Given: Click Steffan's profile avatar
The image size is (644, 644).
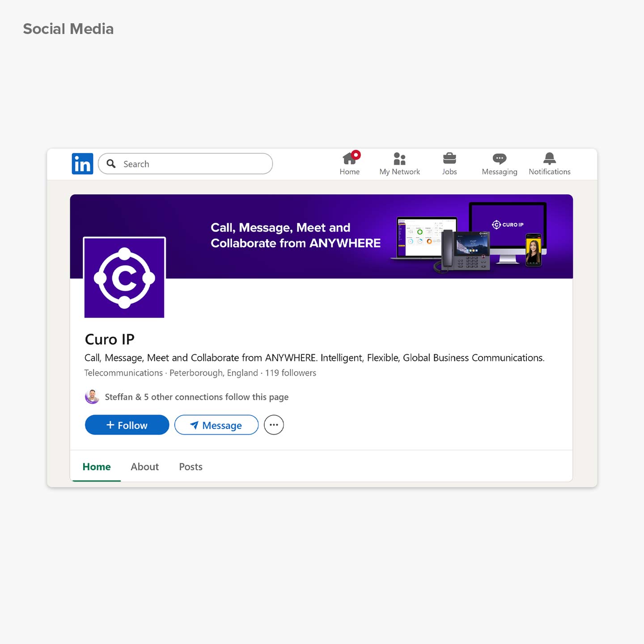Looking at the screenshot, I should coord(92,397).
